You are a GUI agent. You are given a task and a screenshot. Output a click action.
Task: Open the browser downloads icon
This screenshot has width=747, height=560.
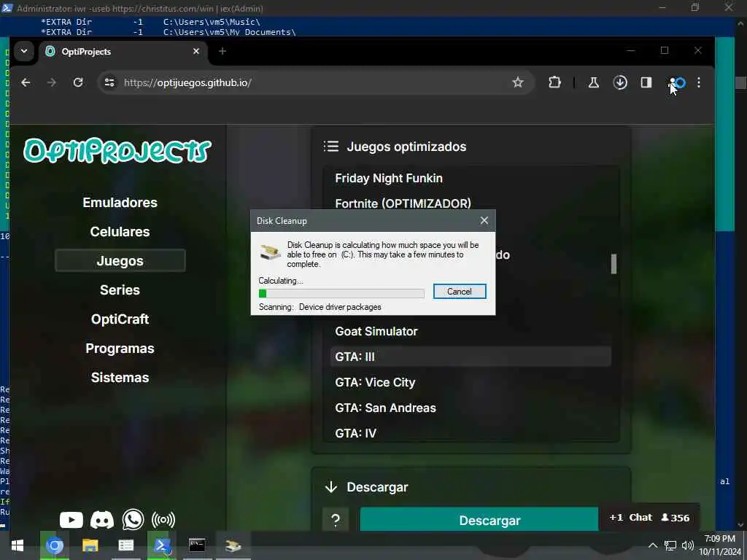620,82
